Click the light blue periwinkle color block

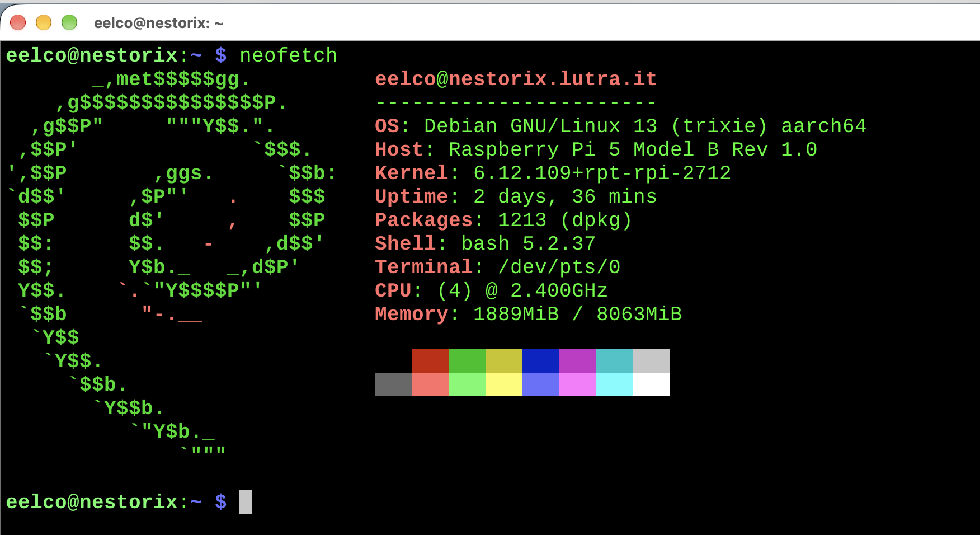click(541, 384)
